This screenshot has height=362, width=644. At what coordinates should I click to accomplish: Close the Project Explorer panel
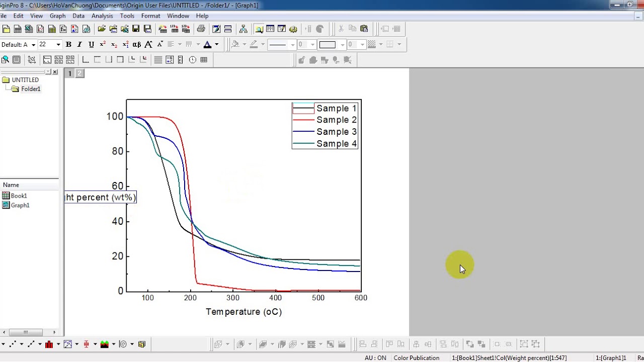pos(55,72)
